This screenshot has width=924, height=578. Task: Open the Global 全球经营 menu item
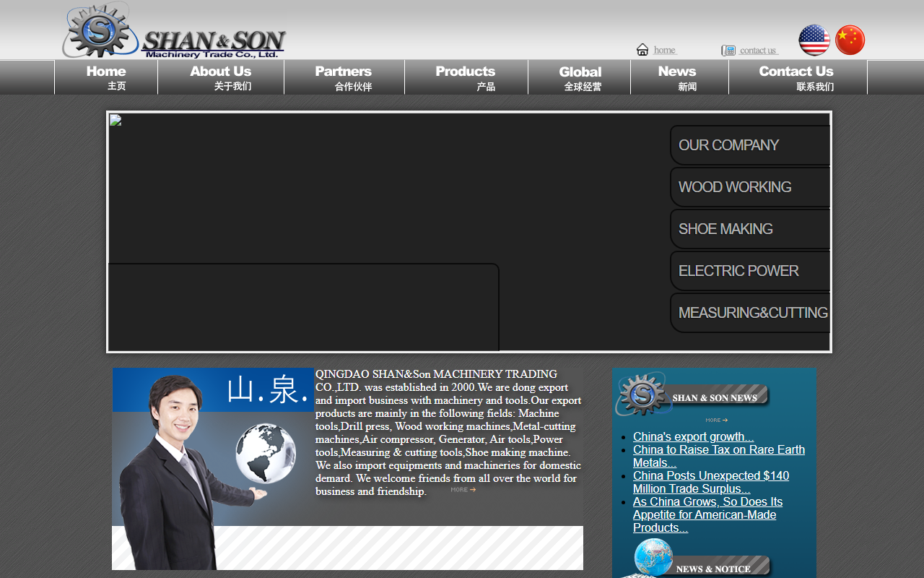coord(580,77)
